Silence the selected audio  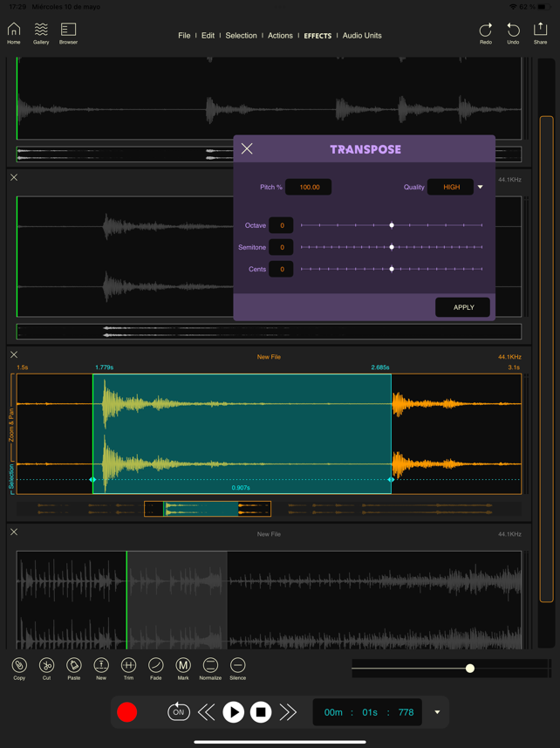click(238, 669)
